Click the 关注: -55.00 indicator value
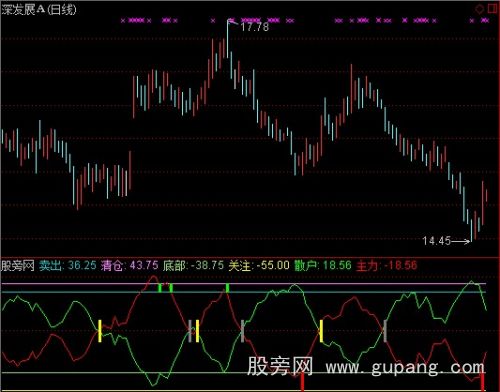The width and height of the screenshot is (500, 392). 259,265
